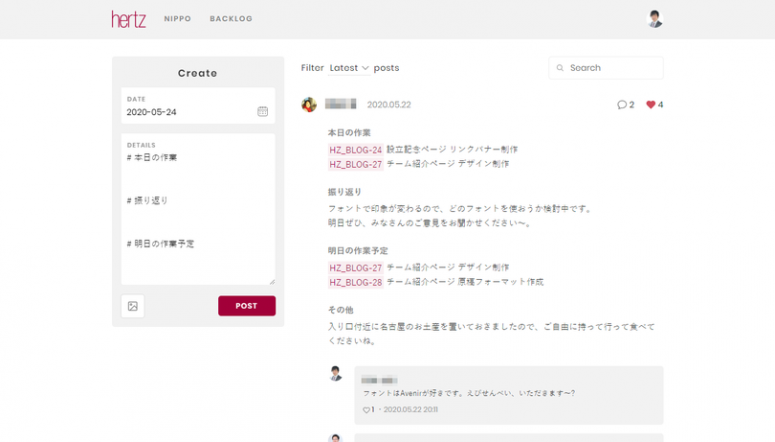
Task: Unlike the post via red heart
Action: pos(651,105)
